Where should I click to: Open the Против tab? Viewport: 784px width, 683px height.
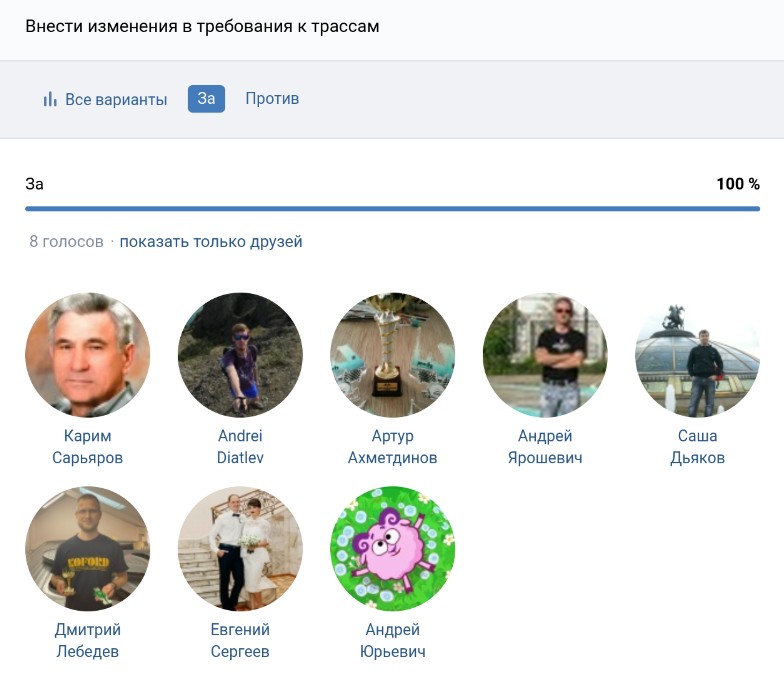tap(272, 98)
